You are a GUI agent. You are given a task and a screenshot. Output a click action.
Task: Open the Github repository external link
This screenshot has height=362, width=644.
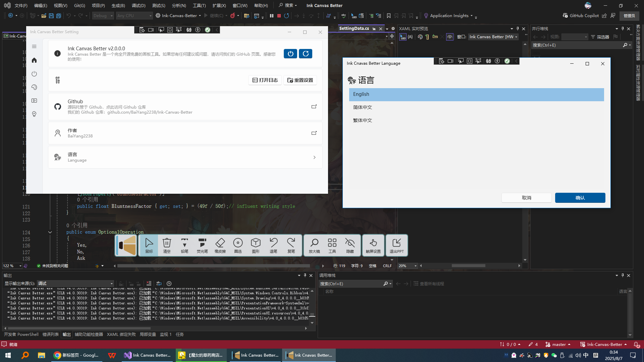314,107
